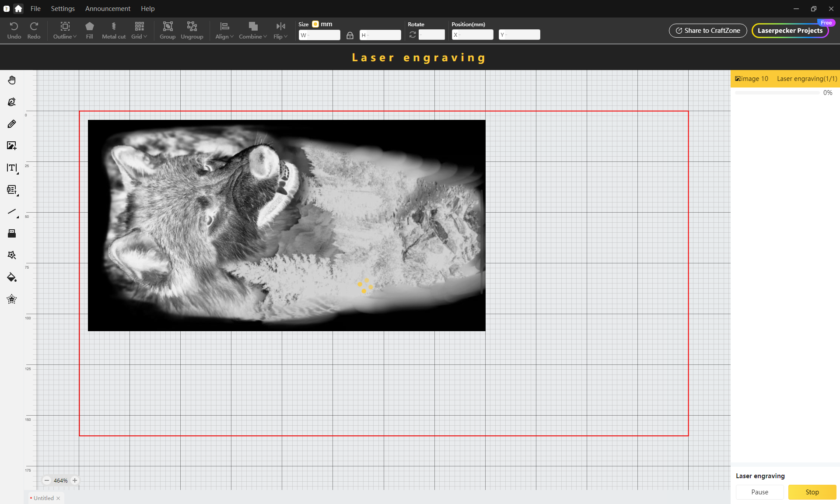840x504 pixels.
Task: Select the Pencil draw tool
Action: coord(12,124)
